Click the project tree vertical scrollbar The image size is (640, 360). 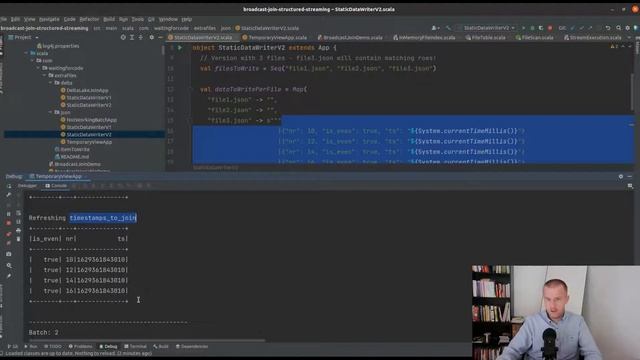pyautogui.click(x=163, y=51)
